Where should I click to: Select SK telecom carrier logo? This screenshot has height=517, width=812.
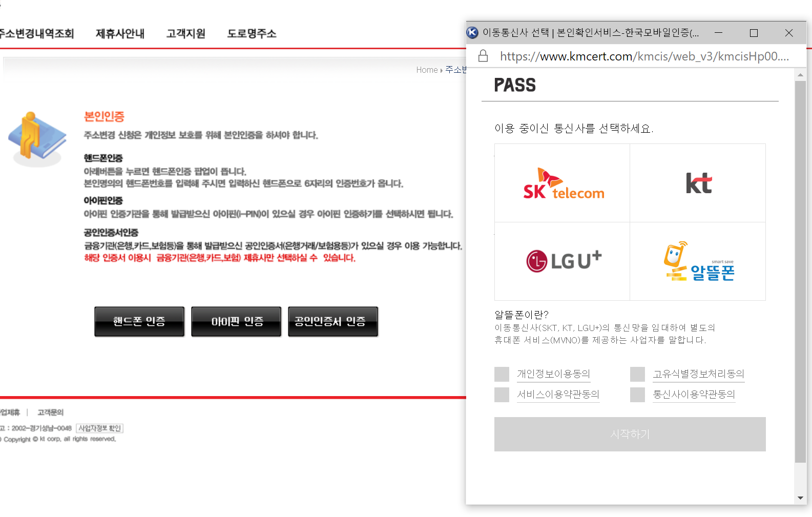click(x=564, y=183)
